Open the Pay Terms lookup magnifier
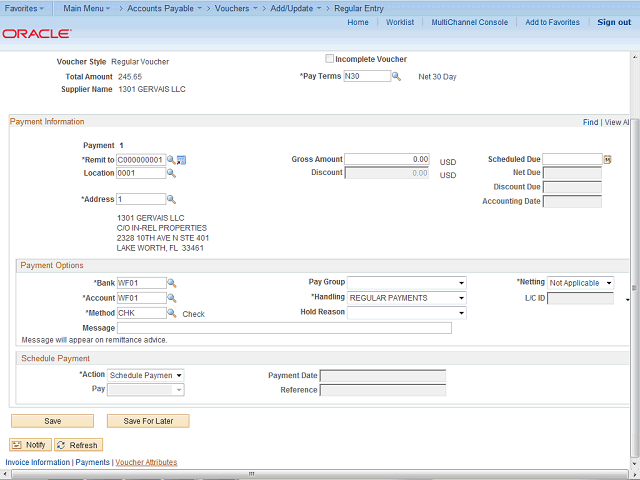This screenshot has height=480, width=640. click(396, 76)
